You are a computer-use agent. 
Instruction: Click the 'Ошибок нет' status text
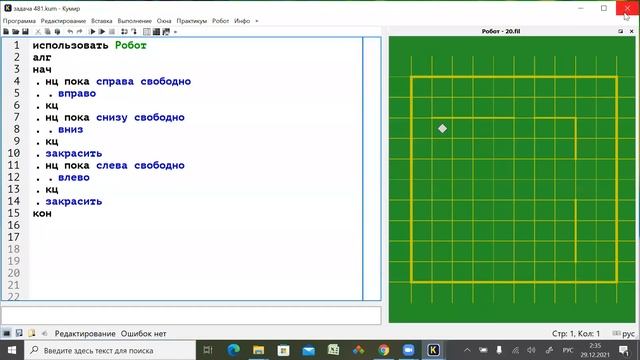pyautogui.click(x=144, y=333)
